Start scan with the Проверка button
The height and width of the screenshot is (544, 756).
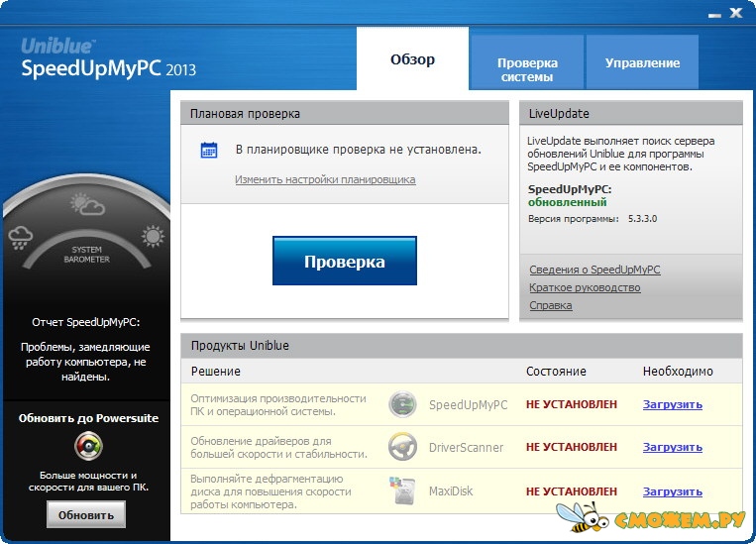pos(344,261)
